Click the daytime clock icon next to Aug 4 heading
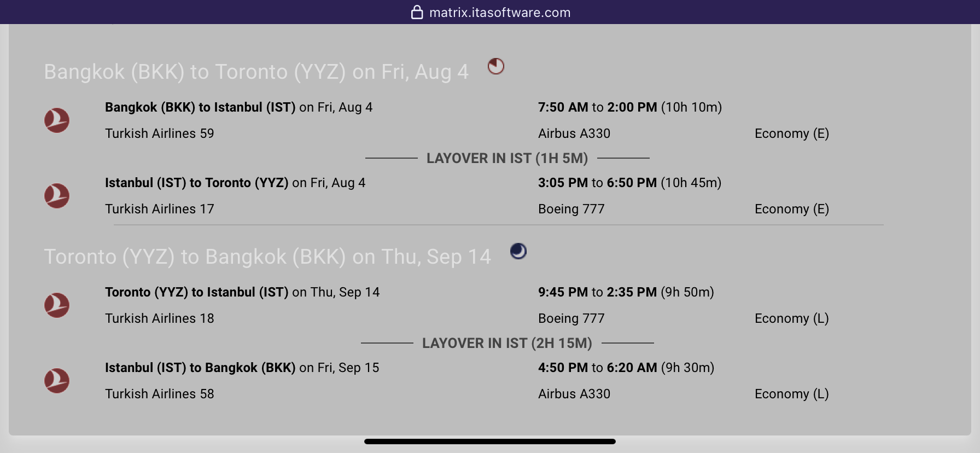Image resolution: width=980 pixels, height=453 pixels. click(x=496, y=67)
